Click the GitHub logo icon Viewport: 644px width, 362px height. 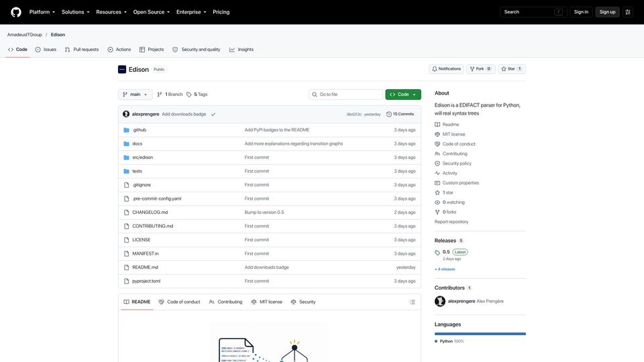click(16, 12)
